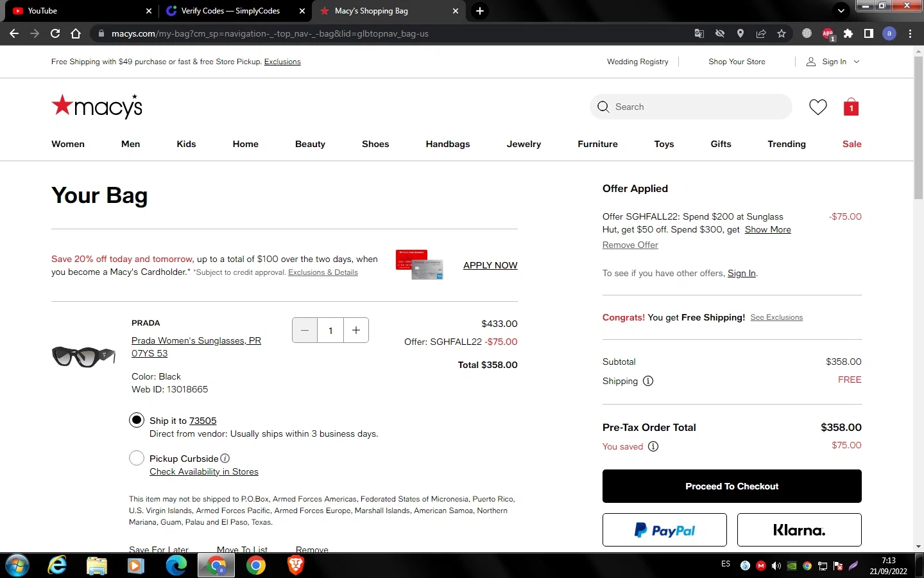
Task: Click the padlock site info icon
Action: pyautogui.click(x=101, y=33)
